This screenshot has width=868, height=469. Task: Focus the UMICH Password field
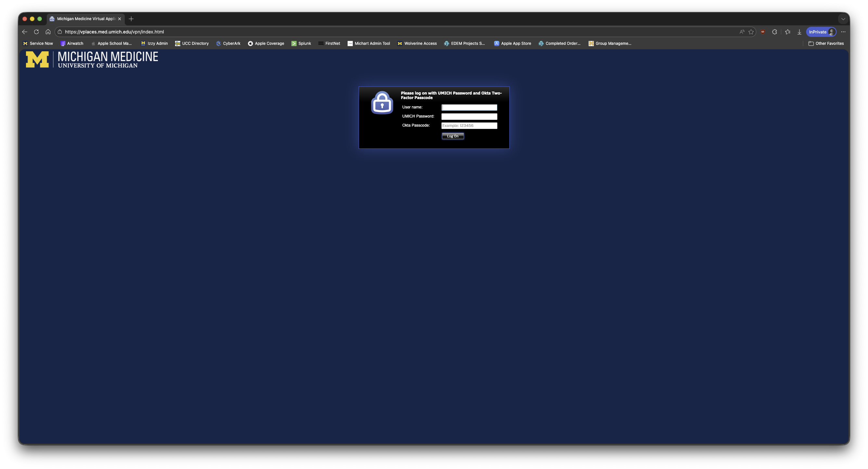(x=469, y=117)
